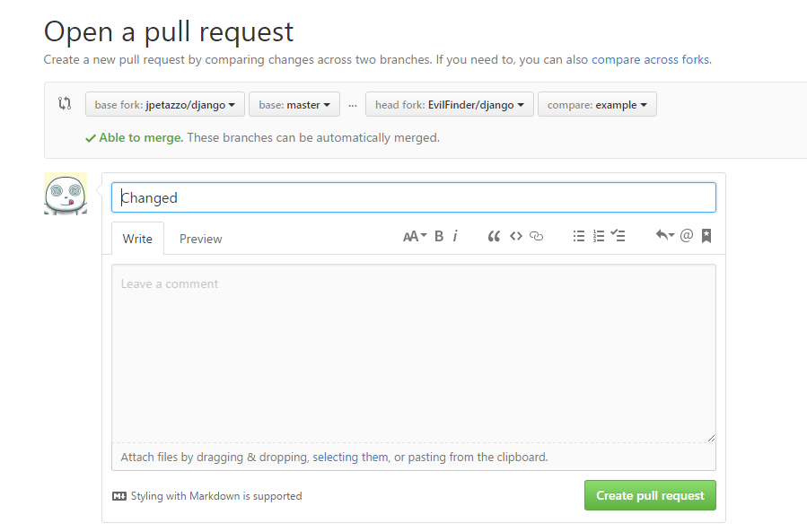The height and width of the screenshot is (532, 807).
Task: Click the Create pull request button
Action: 650,495
